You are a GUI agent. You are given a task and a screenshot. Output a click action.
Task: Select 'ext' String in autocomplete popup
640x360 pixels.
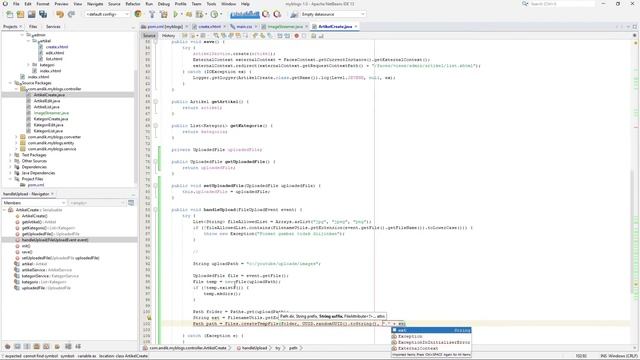[431, 330]
